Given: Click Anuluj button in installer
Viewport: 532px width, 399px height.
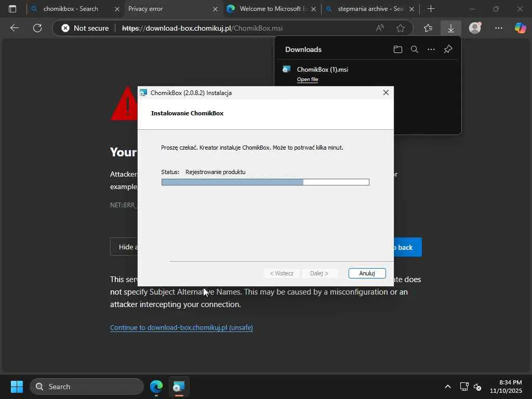Looking at the screenshot, I should (x=367, y=273).
